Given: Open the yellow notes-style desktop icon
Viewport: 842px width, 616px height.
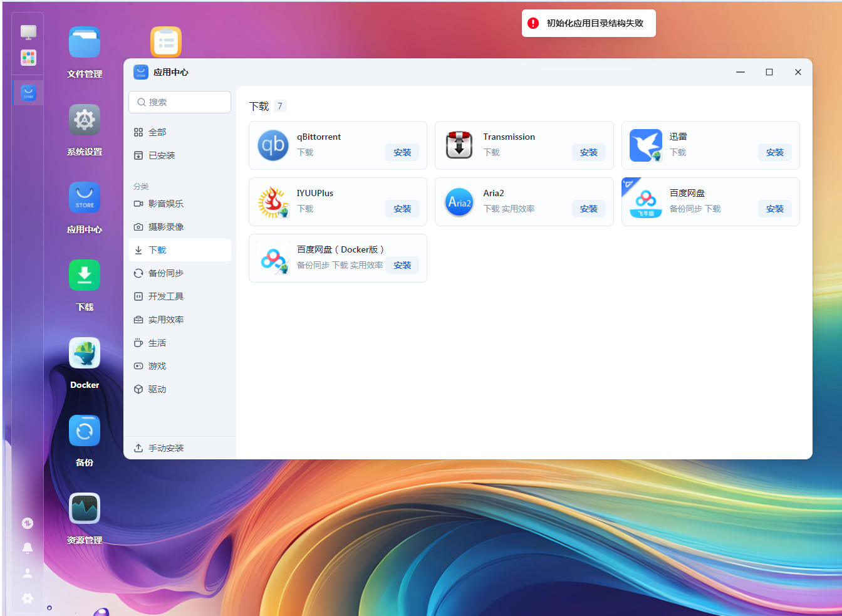Looking at the screenshot, I should [166, 42].
